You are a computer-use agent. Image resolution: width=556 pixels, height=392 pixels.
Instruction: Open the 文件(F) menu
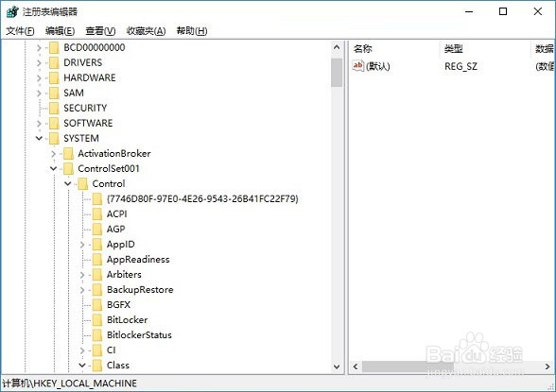tap(20, 31)
